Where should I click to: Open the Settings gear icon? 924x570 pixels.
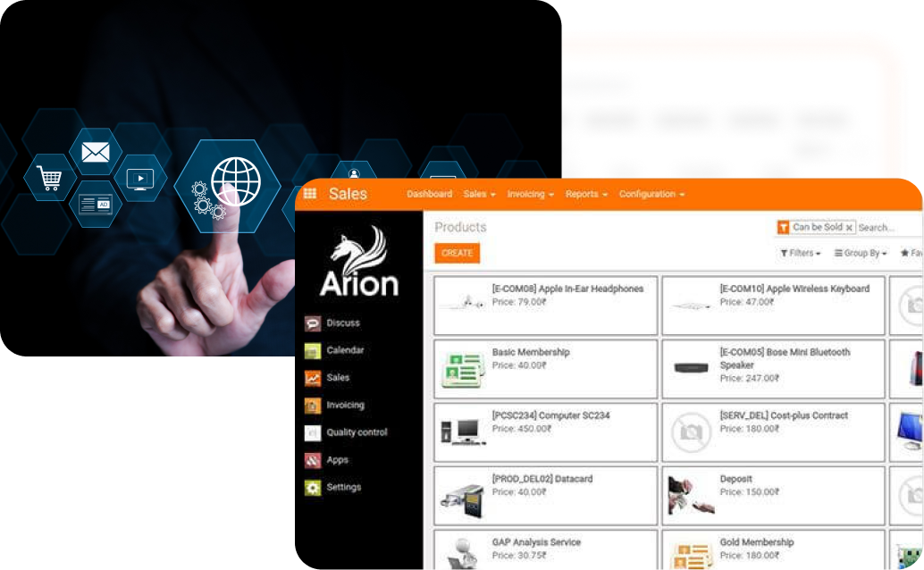[x=313, y=488]
